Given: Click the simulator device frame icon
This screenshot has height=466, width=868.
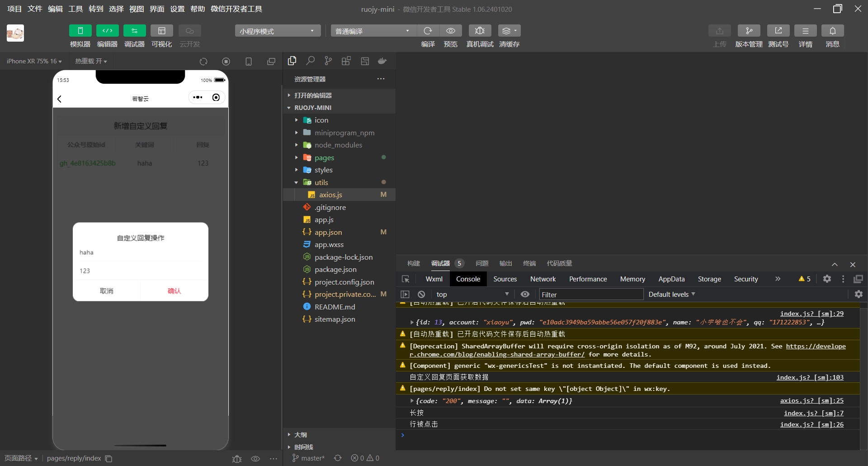Looking at the screenshot, I should pyautogui.click(x=249, y=62).
